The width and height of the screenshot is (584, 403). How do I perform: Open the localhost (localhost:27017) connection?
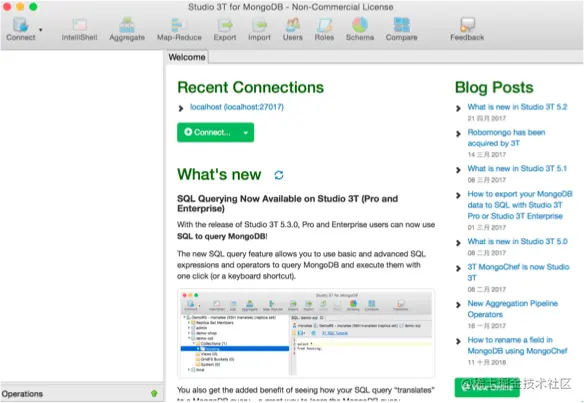(x=237, y=107)
